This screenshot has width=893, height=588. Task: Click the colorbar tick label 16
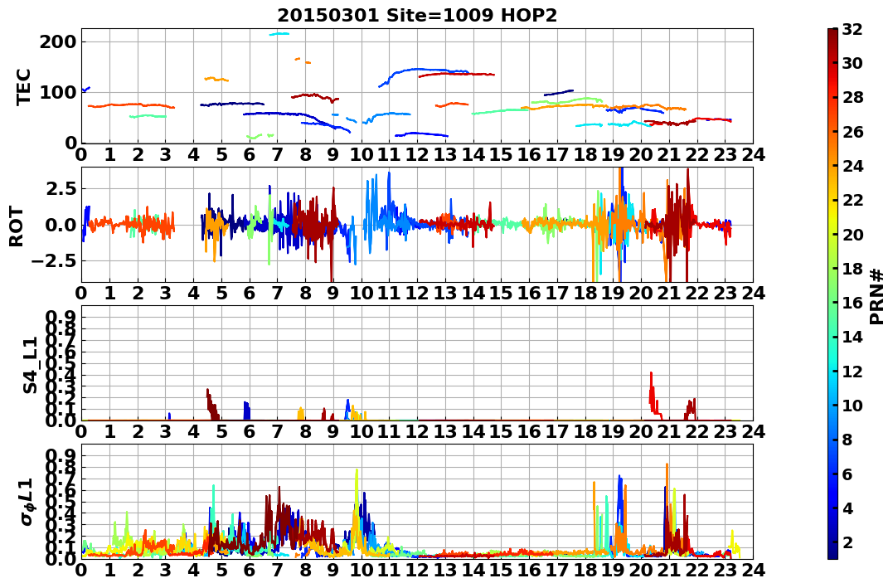pyautogui.click(x=852, y=303)
